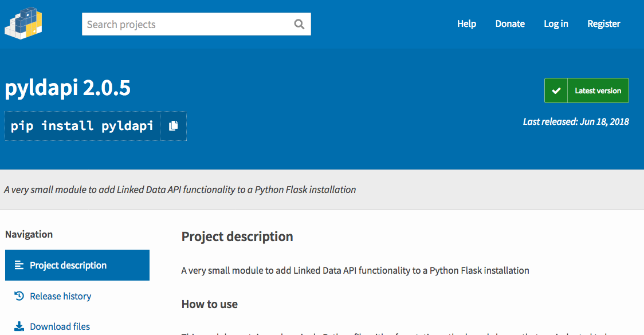Select the pip install pyldapi command text
The image size is (644, 335).
click(82, 125)
